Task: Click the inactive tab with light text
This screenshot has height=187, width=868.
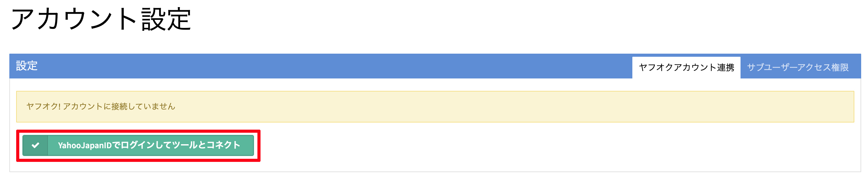Action: (797, 68)
